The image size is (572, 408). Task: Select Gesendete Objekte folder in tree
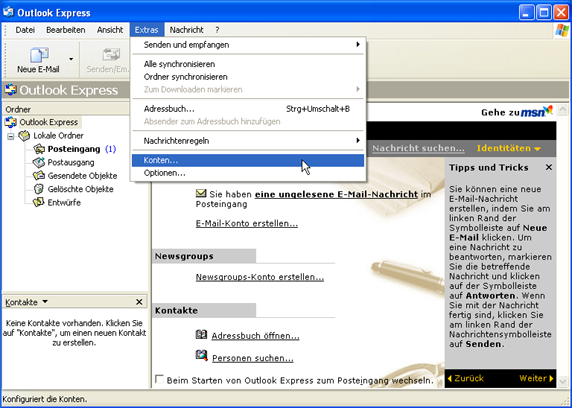pyautogui.click(x=82, y=176)
